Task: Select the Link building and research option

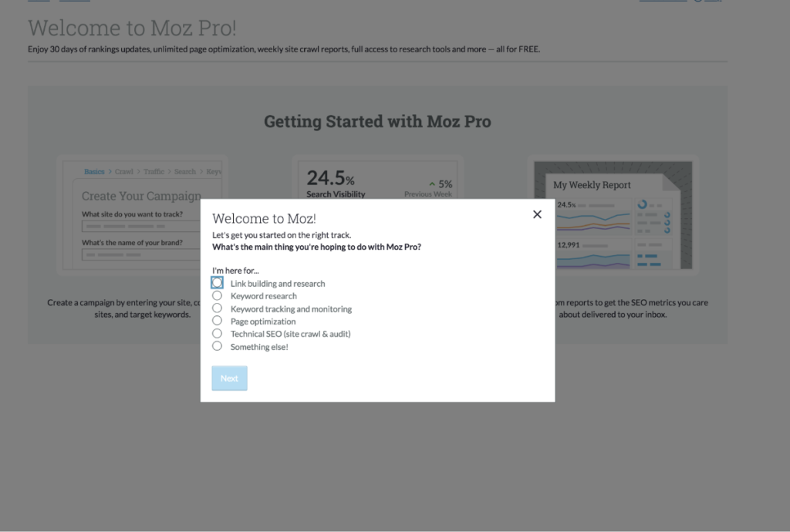Action: [217, 283]
